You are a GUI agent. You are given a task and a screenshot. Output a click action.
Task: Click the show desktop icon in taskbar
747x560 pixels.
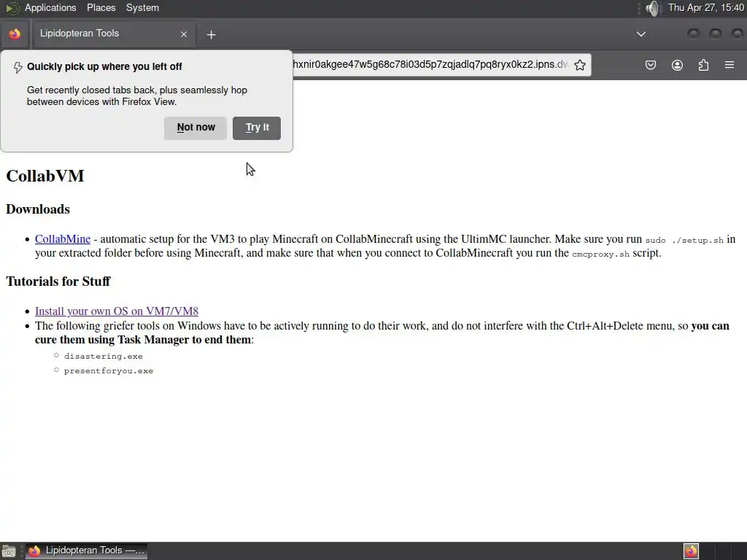(9, 551)
